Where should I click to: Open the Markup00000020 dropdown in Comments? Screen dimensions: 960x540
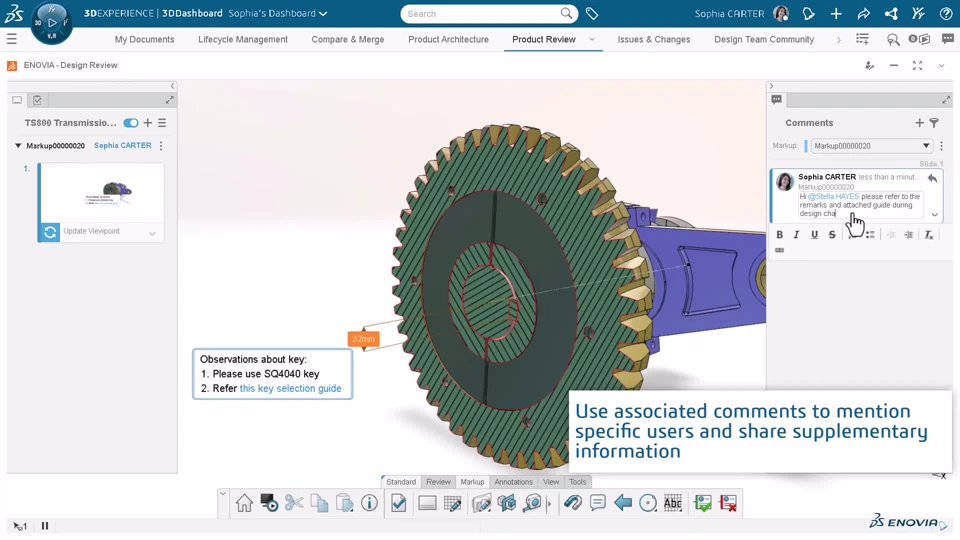871,146
